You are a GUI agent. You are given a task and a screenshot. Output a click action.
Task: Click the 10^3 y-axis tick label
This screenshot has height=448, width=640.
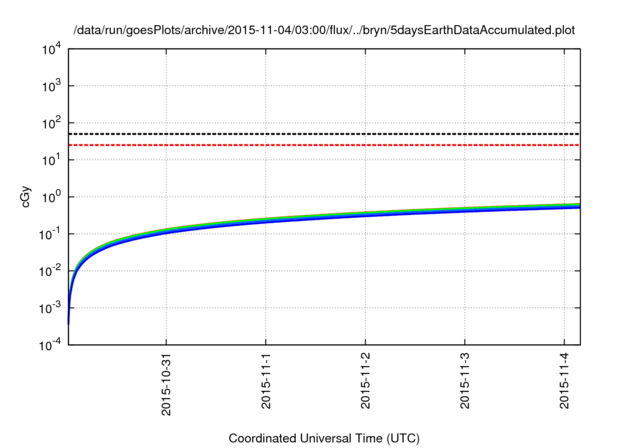51,86
